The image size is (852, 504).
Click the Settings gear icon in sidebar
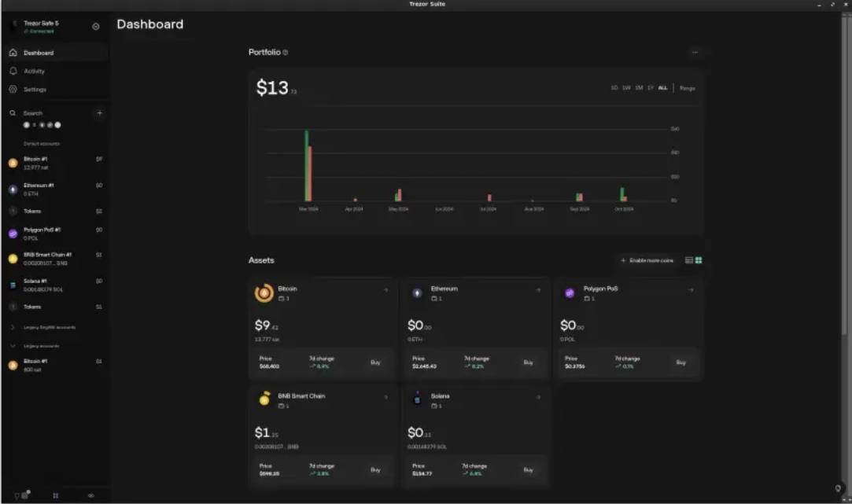point(13,90)
